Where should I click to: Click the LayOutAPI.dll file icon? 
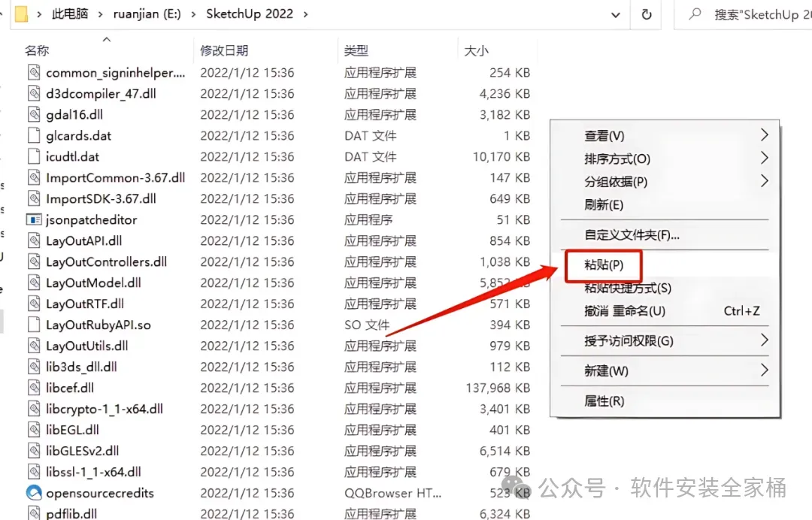coord(34,240)
